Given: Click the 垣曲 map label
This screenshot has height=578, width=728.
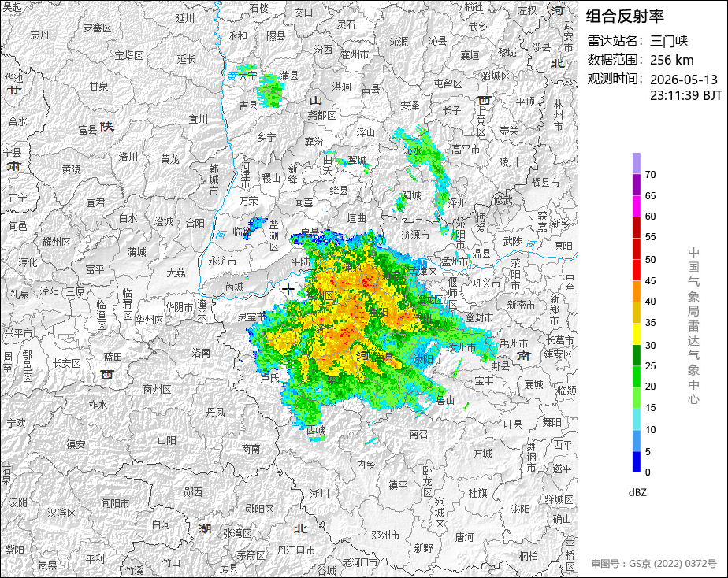Looking at the screenshot, I should (357, 218).
